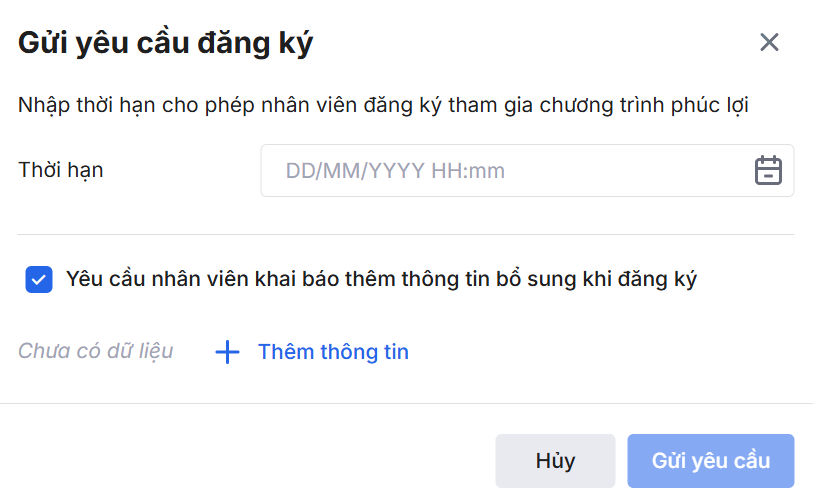This screenshot has height=504, width=813.
Task: Open the calendar date picker icon
Action: point(767,171)
